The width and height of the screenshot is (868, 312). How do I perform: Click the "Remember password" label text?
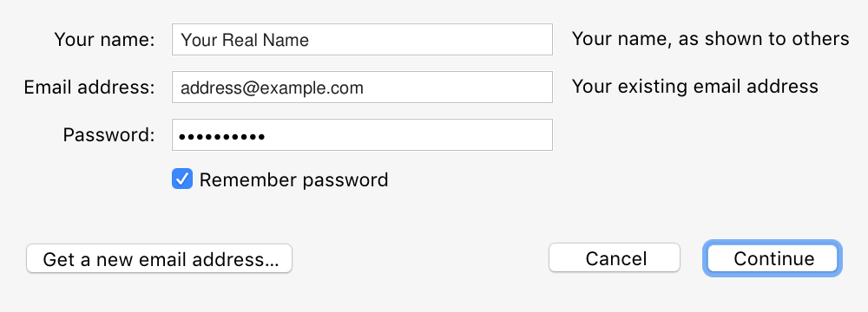(x=293, y=179)
